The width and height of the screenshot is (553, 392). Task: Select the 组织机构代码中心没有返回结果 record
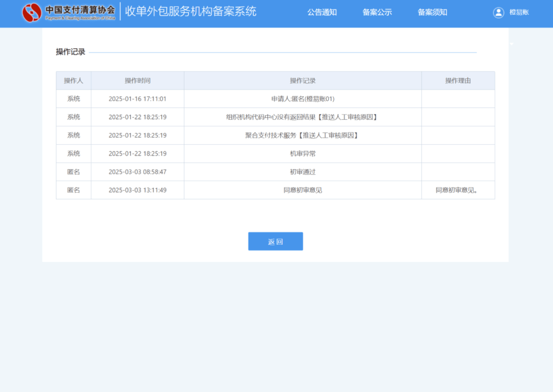302,117
